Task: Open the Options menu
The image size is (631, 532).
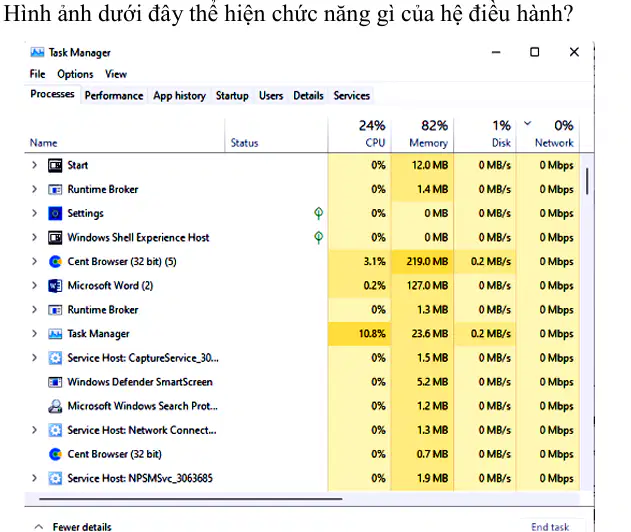Action: tap(75, 74)
